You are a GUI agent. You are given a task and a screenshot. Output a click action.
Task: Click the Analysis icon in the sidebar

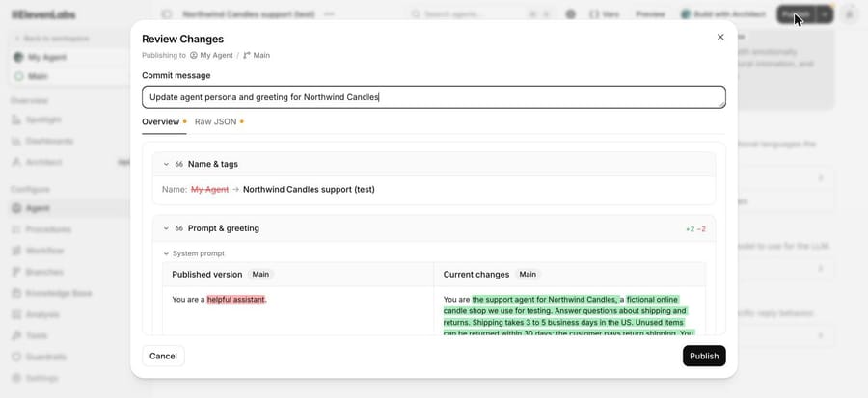point(16,314)
